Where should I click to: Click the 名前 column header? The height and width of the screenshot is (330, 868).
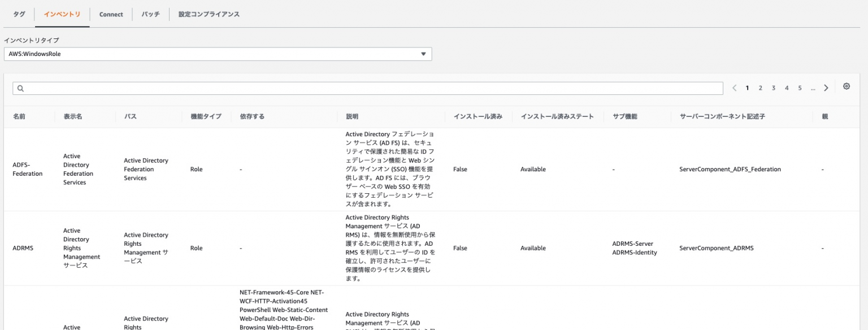pos(19,116)
